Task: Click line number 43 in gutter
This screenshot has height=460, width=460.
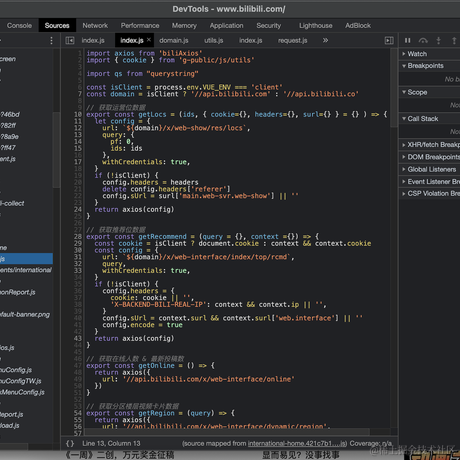Action: point(78,338)
